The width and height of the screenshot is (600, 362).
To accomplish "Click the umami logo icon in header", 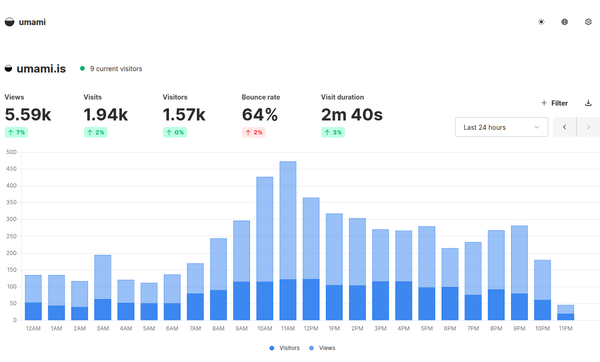I will coord(9,22).
